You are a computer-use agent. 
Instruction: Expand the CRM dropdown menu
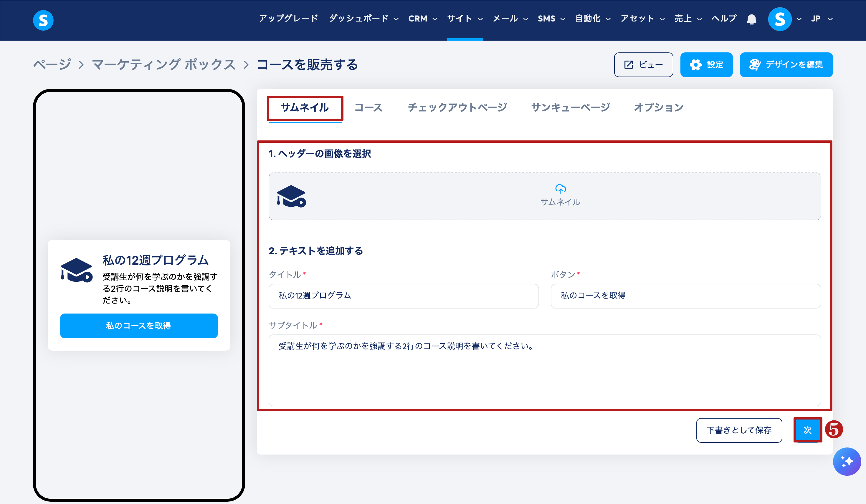(423, 19)
